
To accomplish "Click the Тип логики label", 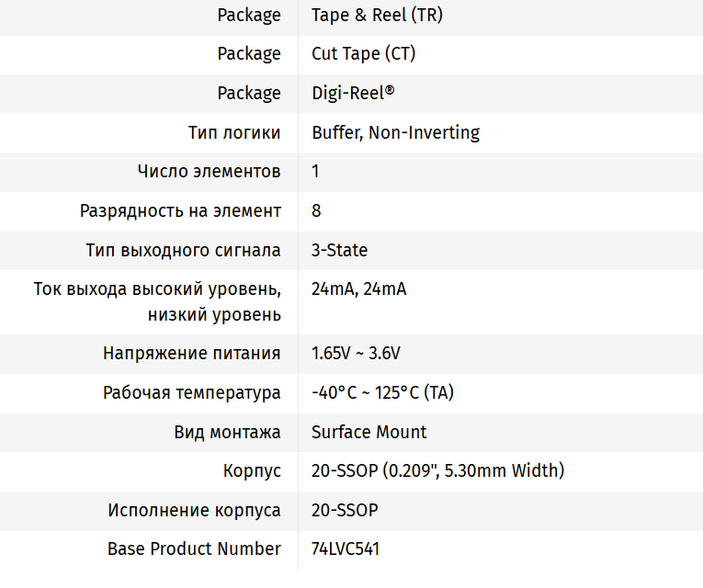I will (x=234, y=133).
